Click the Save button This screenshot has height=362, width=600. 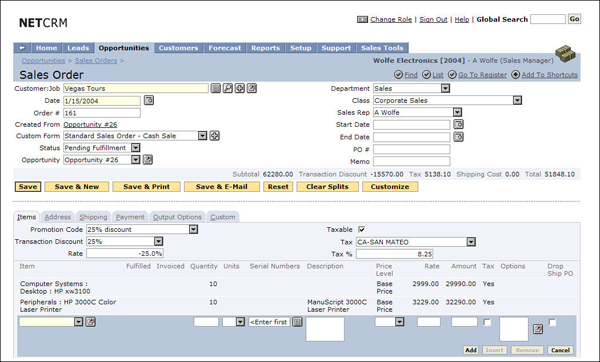pos(28,187)
